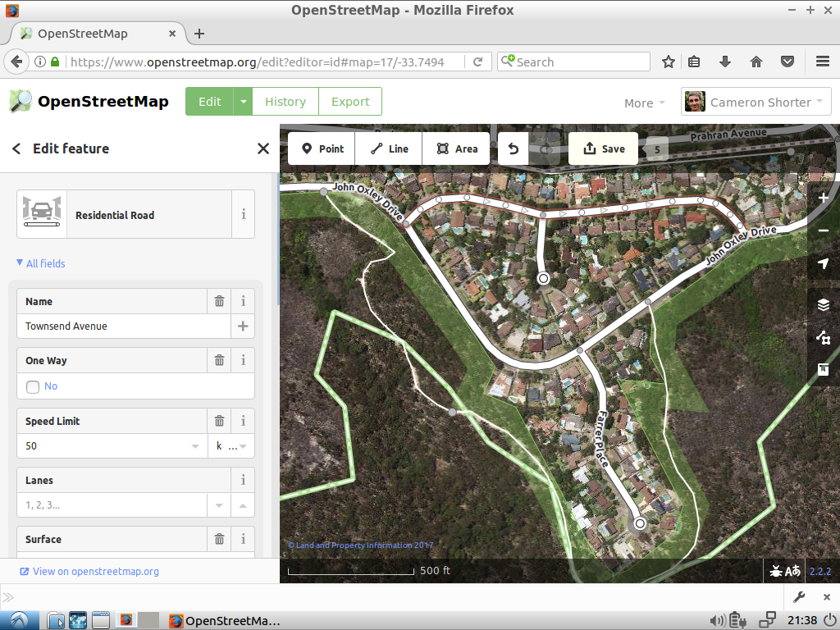Focus the Firefox Search box
The image size is (840, 630).
tap(573, 62)
